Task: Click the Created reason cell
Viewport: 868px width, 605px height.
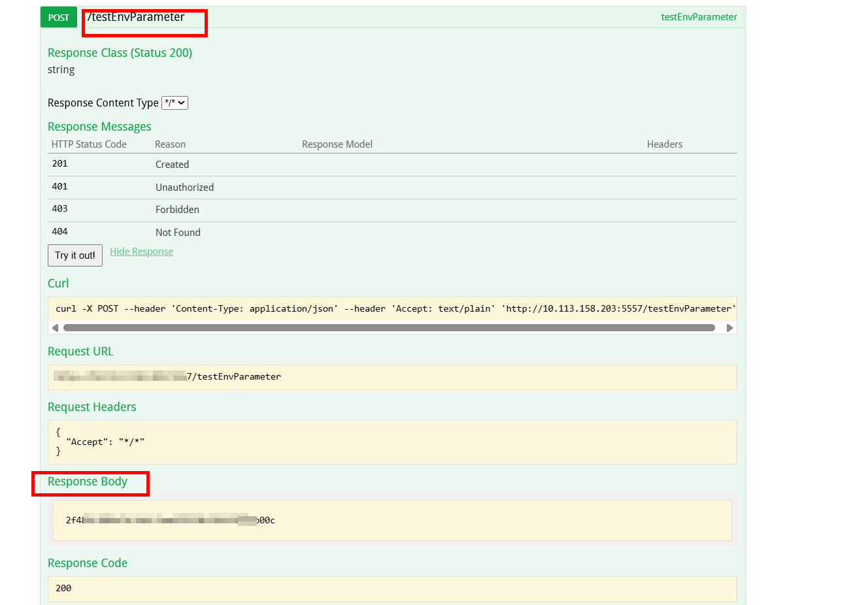Action: 172,165
